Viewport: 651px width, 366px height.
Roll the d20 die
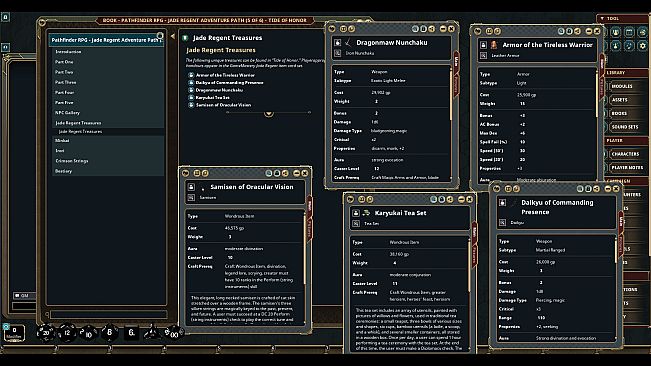(46, 333)
